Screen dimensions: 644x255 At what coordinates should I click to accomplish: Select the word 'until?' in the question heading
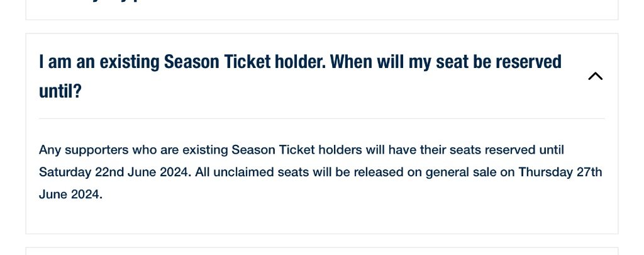60,91
